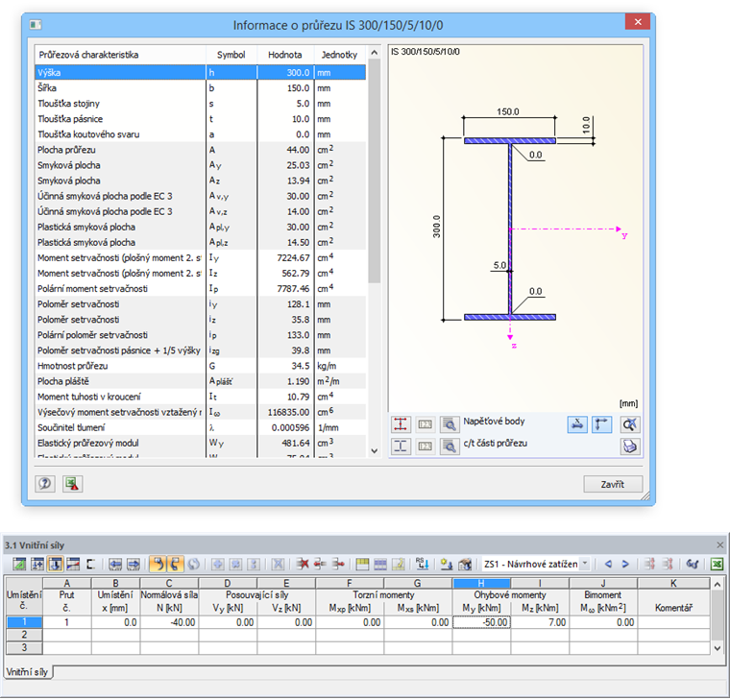Open the ZS1 load case dropdown
Image resolution: width=730 pixels, height=700 pixels.
[585, 564]
